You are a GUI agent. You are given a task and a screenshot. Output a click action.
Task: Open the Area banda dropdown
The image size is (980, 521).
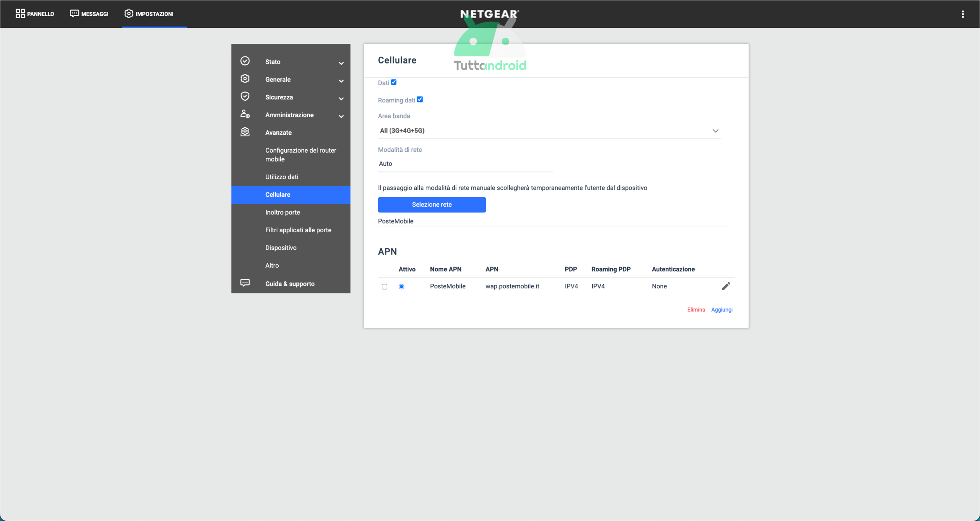549,131
